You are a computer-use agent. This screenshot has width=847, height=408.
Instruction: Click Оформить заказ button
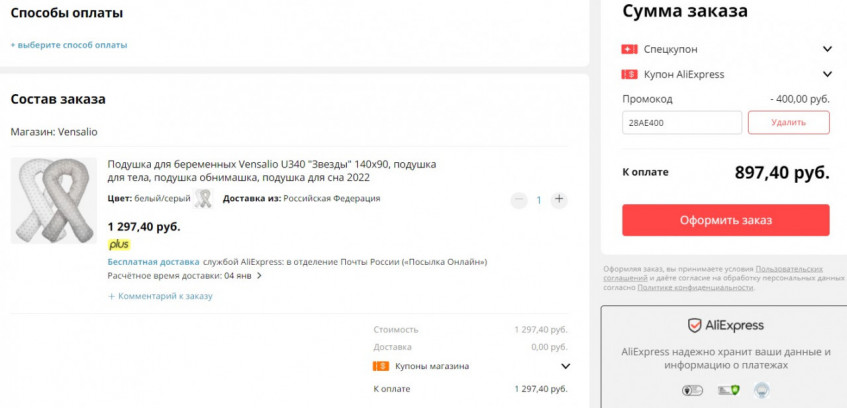725,220
